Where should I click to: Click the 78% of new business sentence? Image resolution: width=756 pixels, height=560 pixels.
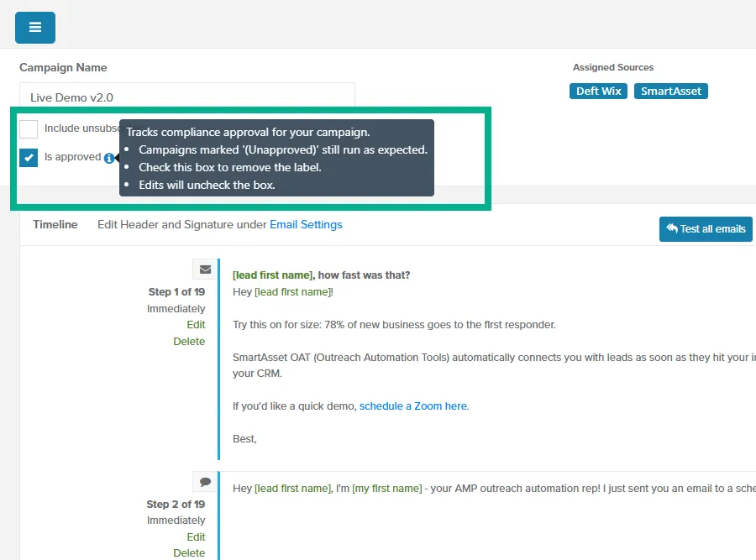coord(394,325)
